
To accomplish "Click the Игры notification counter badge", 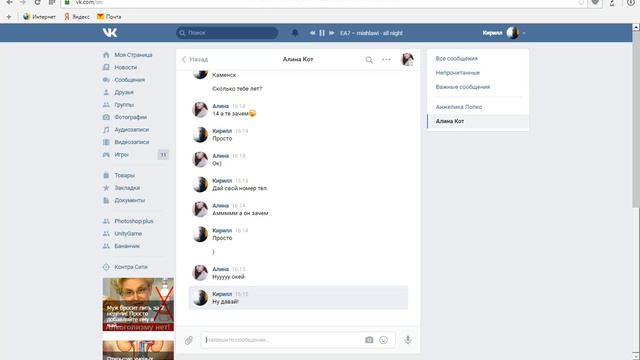I will click(163, 155).
